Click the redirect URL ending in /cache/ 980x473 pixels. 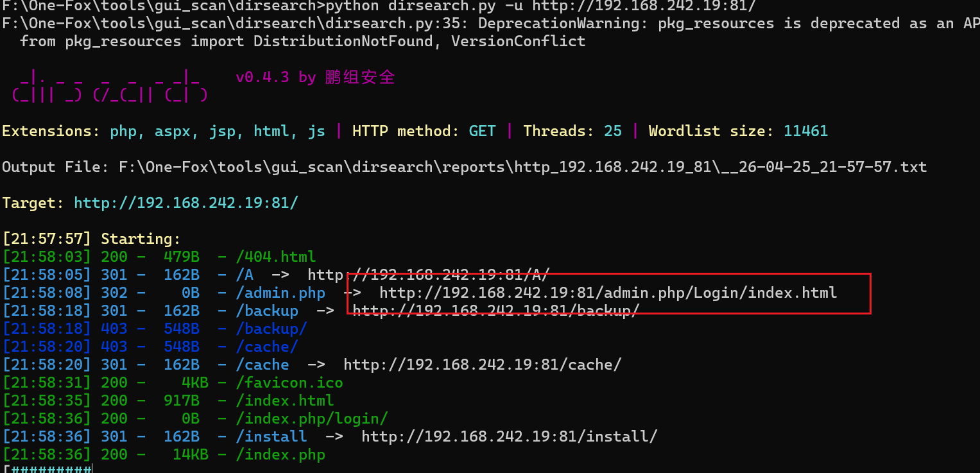tap(482, 365)
